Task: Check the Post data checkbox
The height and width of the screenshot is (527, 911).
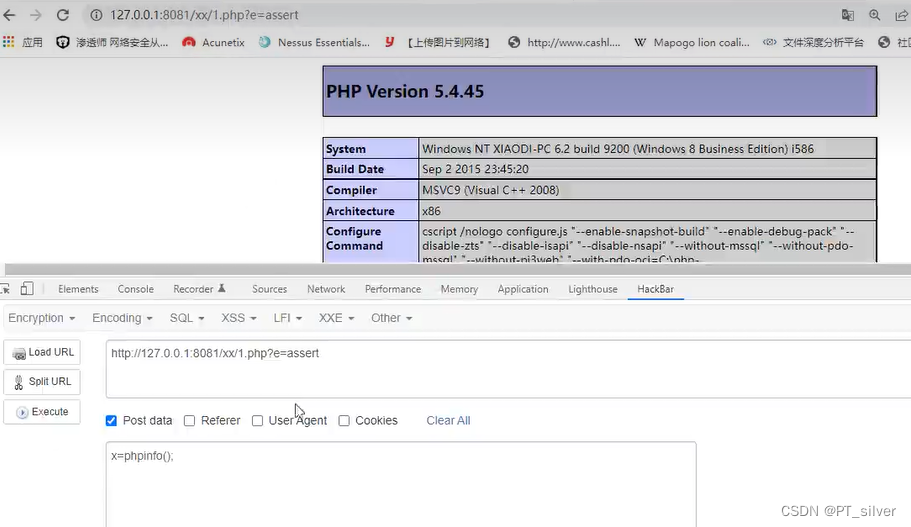Action: (111, 420)
